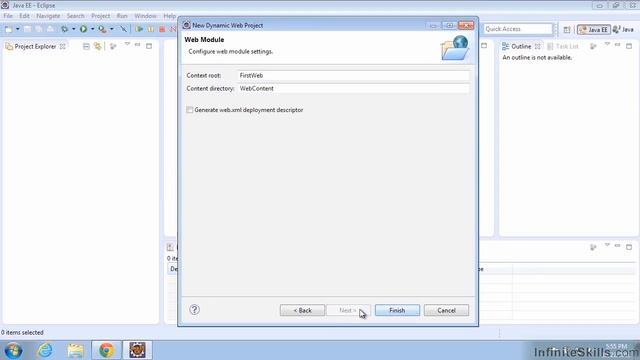Click the Project Explorer focus task icon

coord(113,47)
